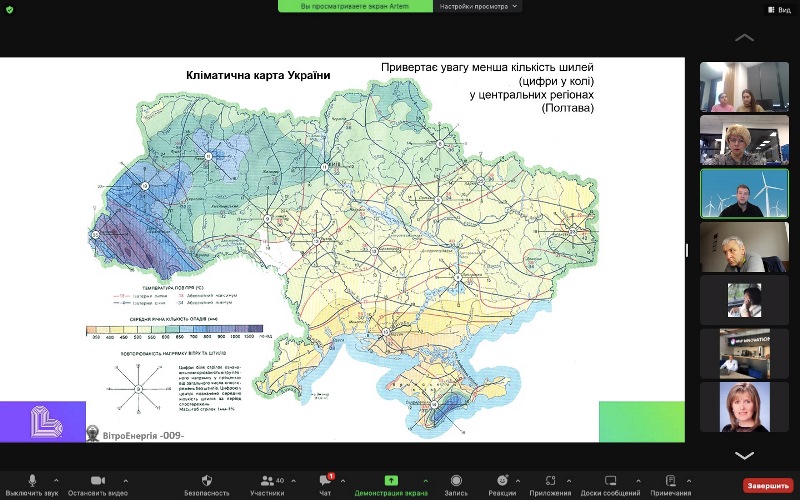
Task: Open the Участники participants panel
Action: (268, 481)
